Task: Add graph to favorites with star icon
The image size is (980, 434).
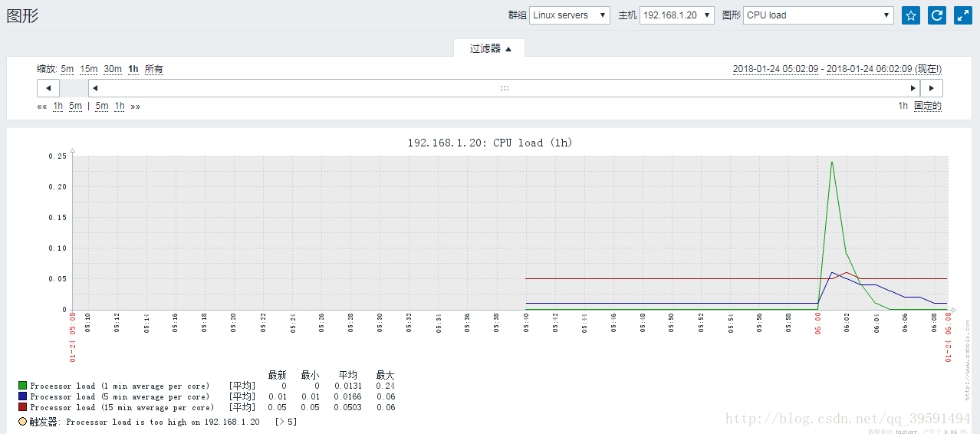Action: (x=910, y=15)
